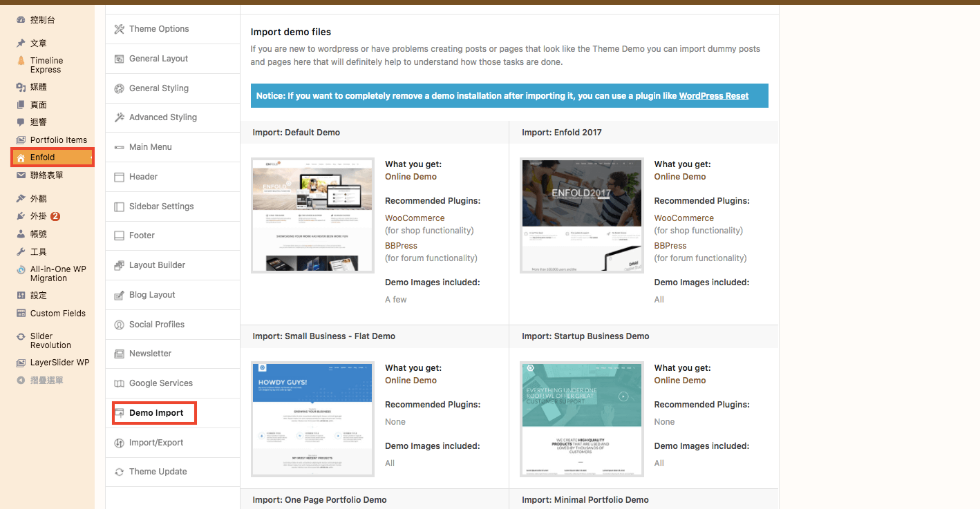The image size is (980, 509).
Task: Switch to the Footer tab
Action: click(x=173, y=236)
